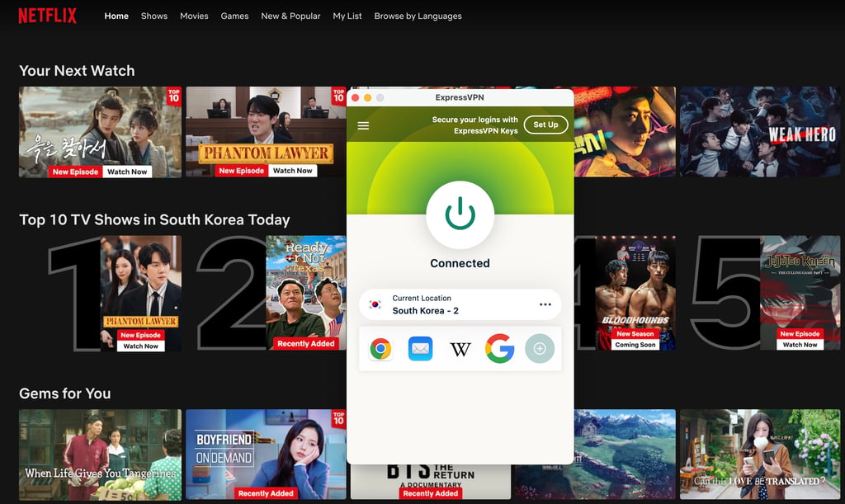
Task: Open the Jujutsu Kaisen thumbnail
Action: pyautogui.click(x=800, y=292)
